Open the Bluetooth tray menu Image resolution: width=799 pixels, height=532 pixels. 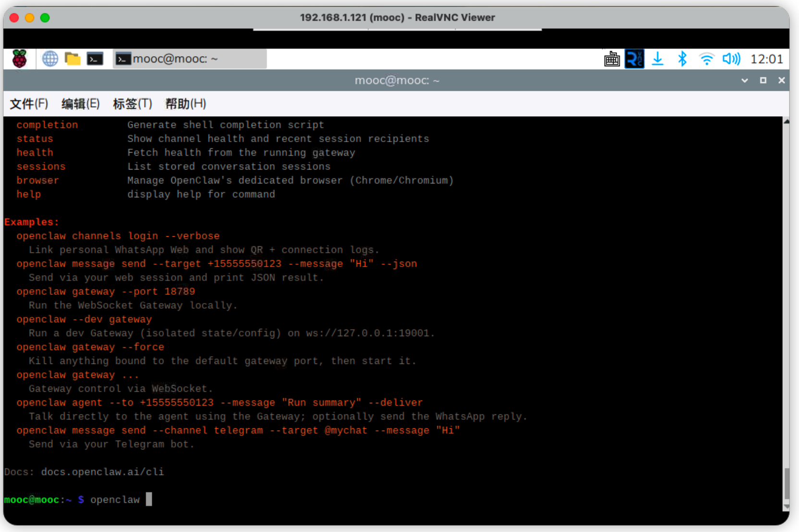tap(682, 59)
